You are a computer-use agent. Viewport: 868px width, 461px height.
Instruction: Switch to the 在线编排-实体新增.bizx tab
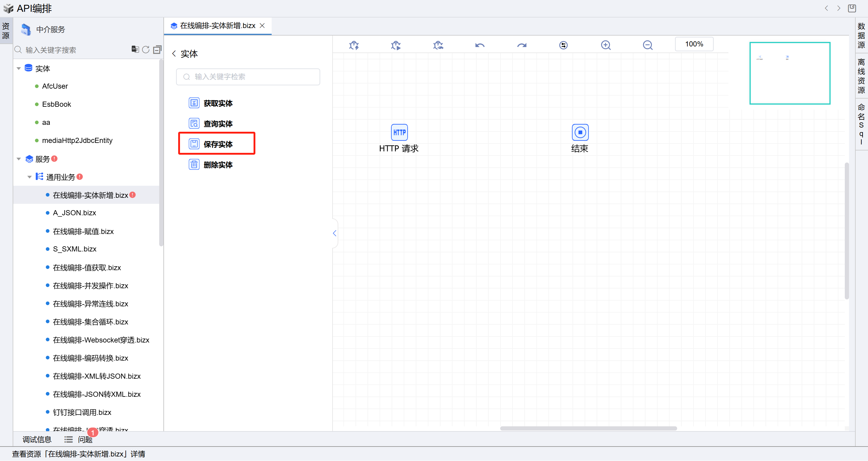coord(217,26)
